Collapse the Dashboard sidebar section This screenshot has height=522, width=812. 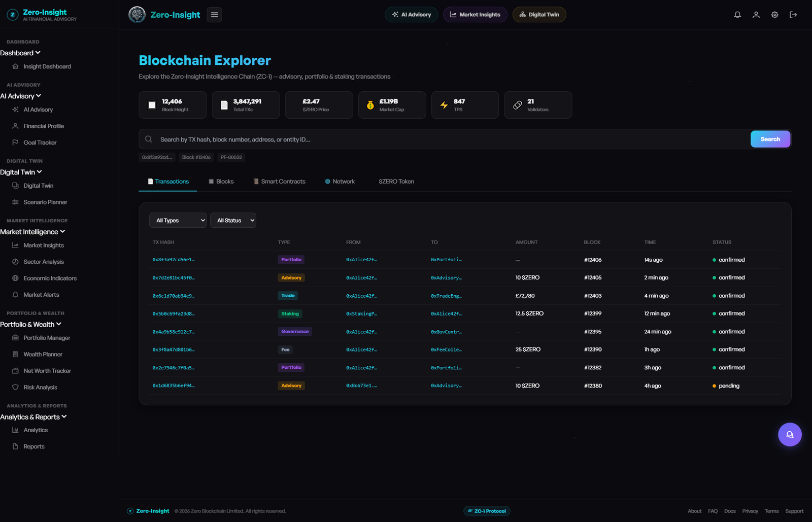click(20, 53)
